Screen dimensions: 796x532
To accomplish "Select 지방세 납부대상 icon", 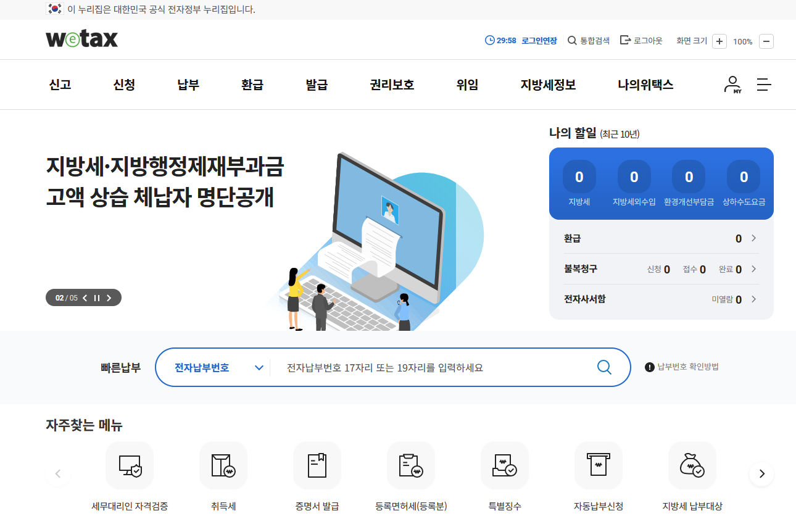I will click(x=692, y=465).
